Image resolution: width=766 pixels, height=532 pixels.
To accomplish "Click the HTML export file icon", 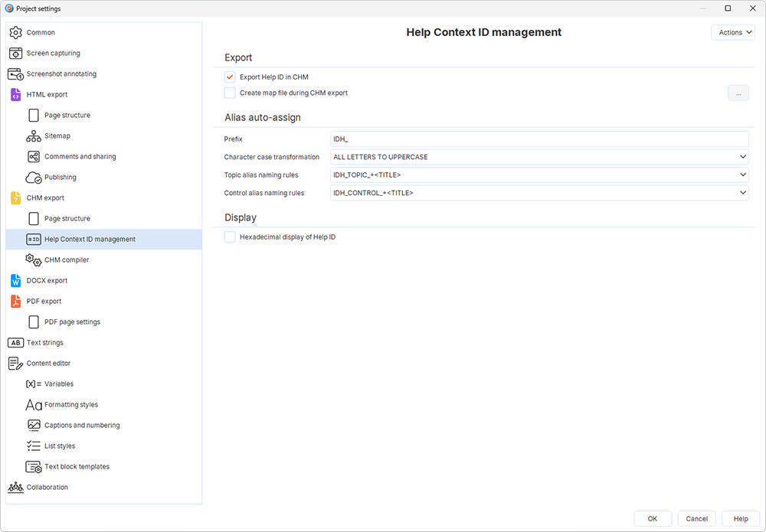I will (15, 95).
